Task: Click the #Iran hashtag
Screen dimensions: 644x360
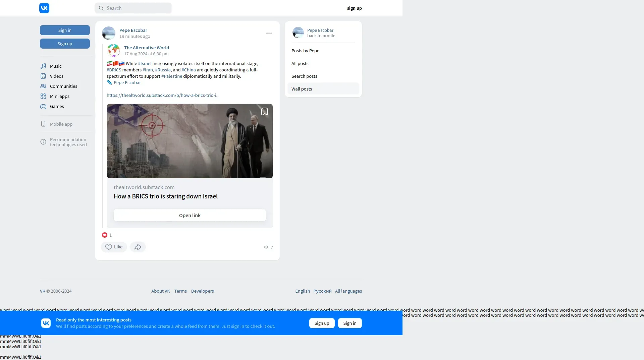Action: point(148,70)
